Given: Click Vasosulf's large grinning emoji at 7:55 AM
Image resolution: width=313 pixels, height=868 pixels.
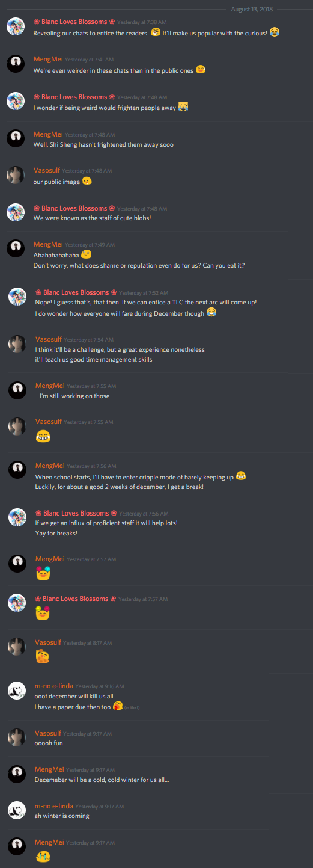Looking at the screenshot, I should [x=44, y=437].
